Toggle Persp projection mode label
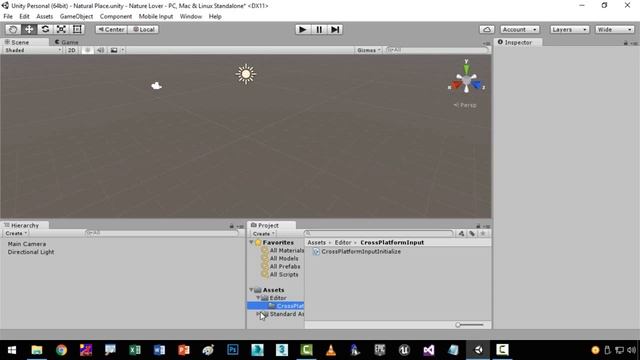640x360 pixels. (465, 105)
